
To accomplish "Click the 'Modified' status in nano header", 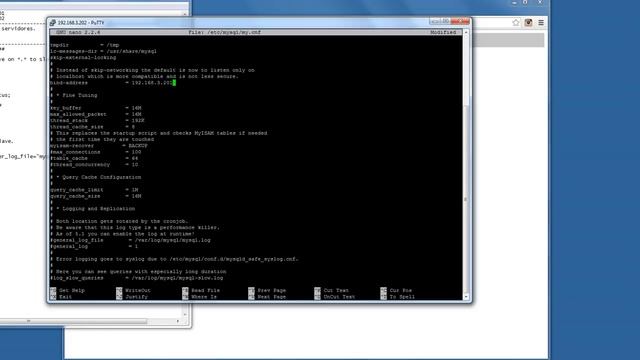I will [x=443, y=32].
